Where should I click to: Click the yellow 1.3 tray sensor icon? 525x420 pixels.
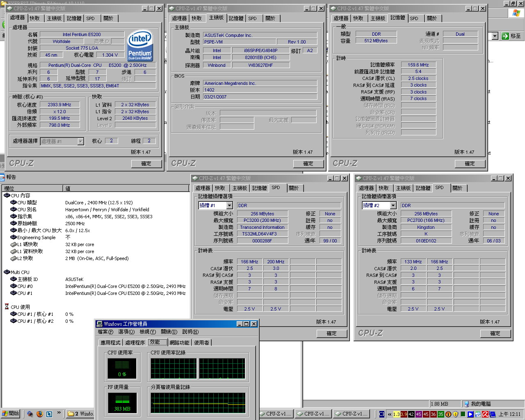(397, 414)
